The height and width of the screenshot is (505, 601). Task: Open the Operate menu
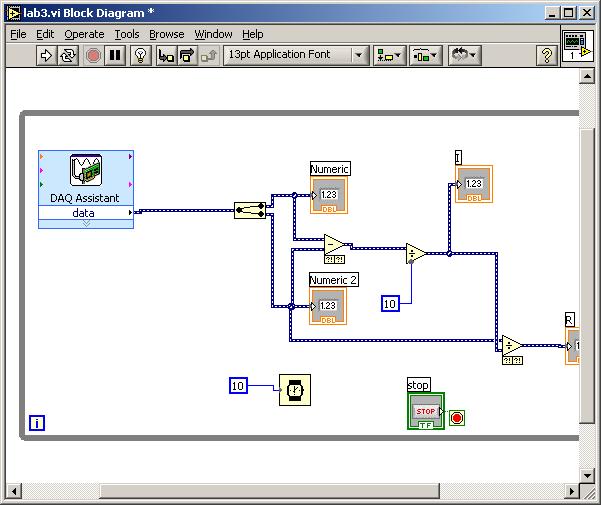click(84, 34)
